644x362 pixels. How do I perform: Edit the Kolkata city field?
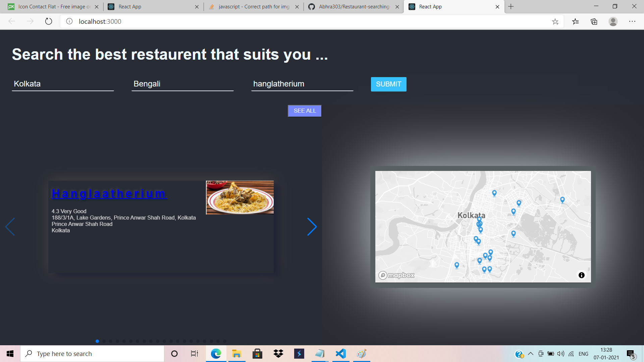click(x=63, y=84)
